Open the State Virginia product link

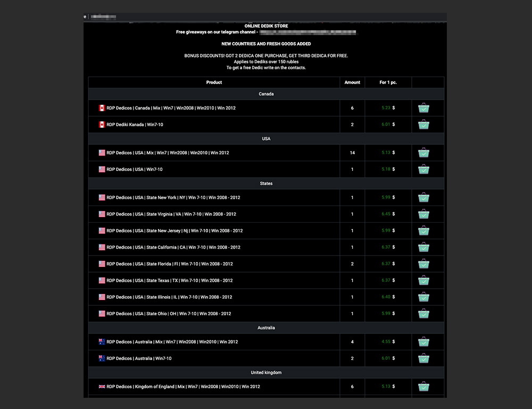click(x=171, y=214)
